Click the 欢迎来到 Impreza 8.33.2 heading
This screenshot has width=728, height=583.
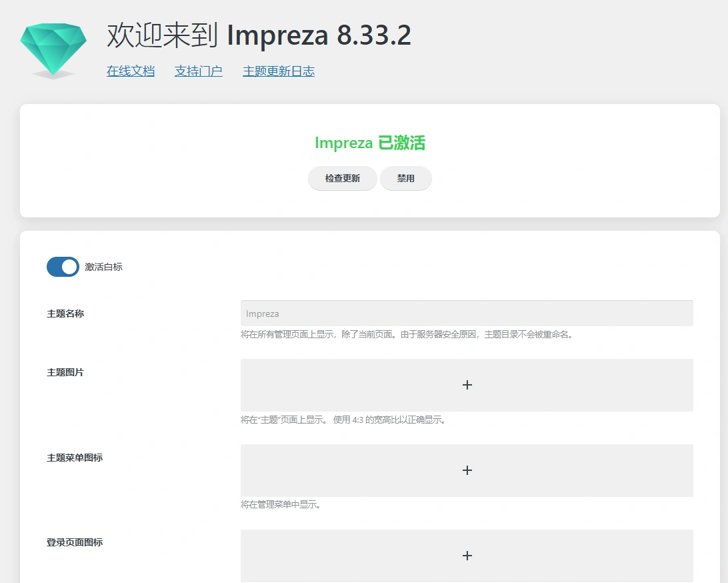click(x=258, y=35)
